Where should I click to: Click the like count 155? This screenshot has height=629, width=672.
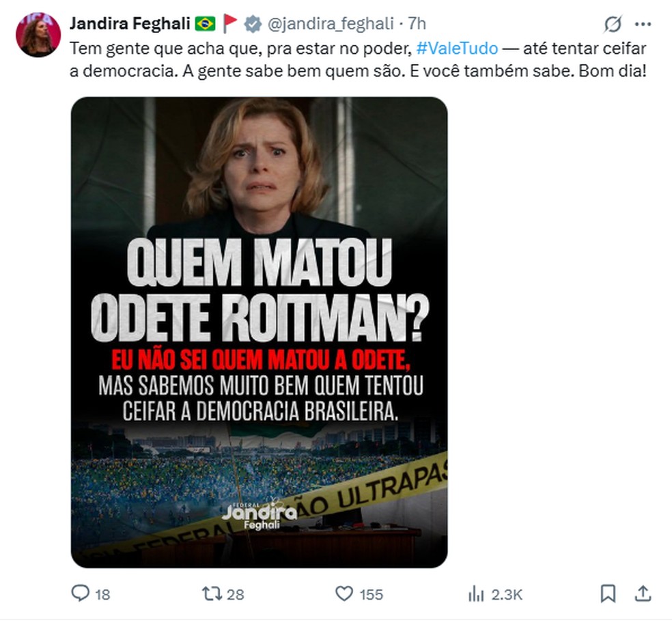pyautogui.click(x=371, y=594)
